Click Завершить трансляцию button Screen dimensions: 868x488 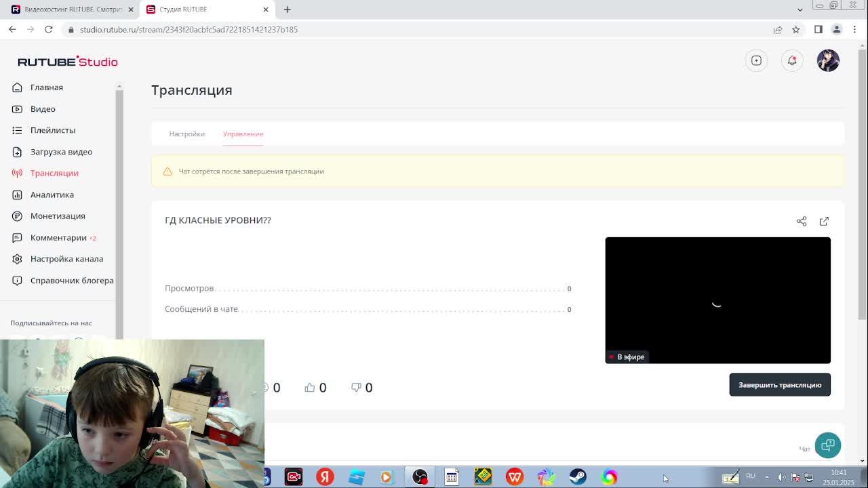tap(780, 385)
